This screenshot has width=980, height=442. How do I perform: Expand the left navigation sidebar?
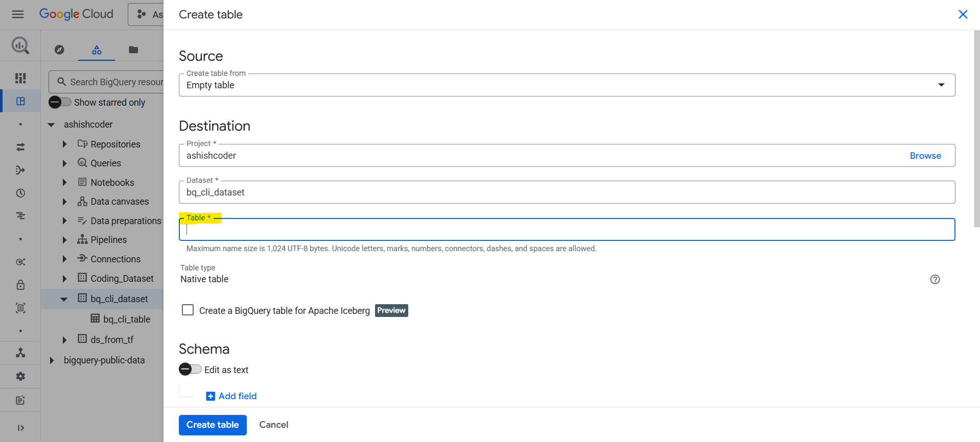(20, 428)
